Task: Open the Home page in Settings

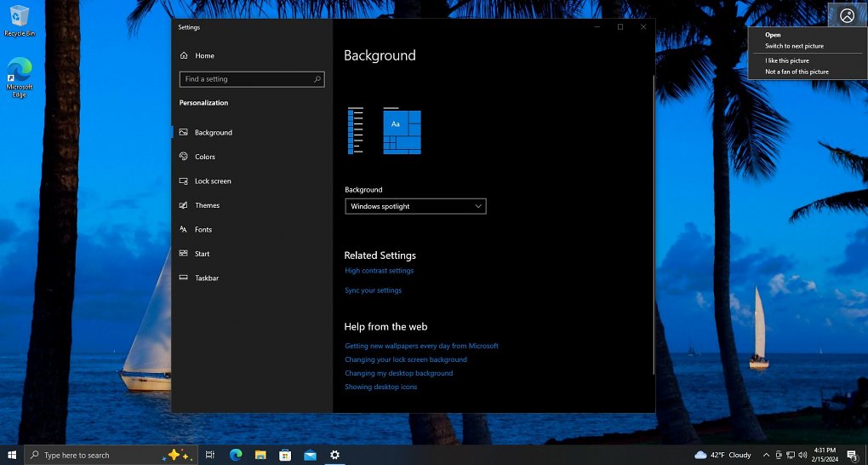Action: (197, 55)
